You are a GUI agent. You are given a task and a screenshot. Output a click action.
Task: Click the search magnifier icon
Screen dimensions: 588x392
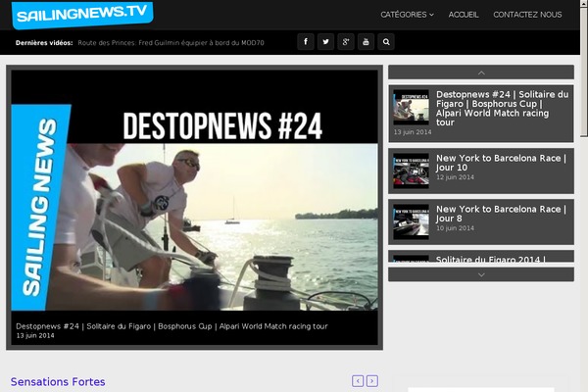386,41
